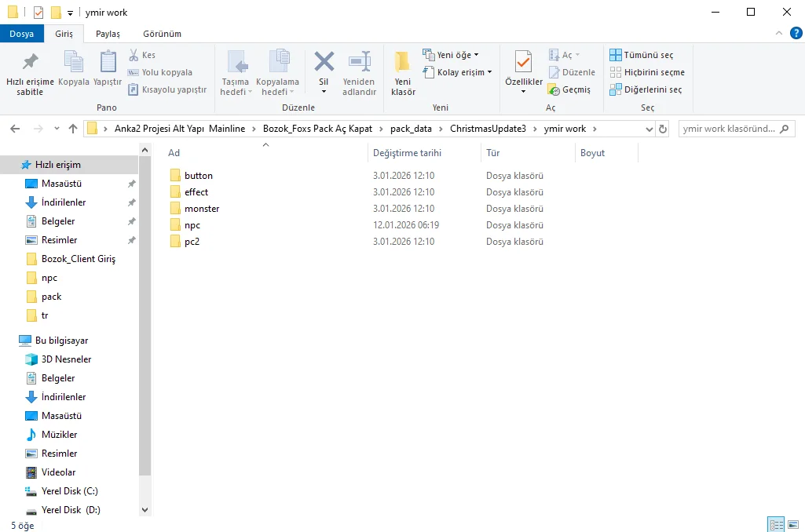
Task: Switch to details view in status bar
Action: click(776, 524)
